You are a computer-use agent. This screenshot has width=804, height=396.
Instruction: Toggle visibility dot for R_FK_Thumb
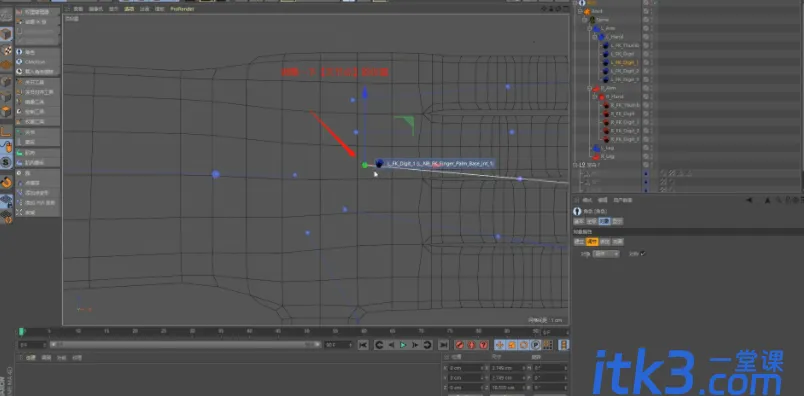(646, 105)
